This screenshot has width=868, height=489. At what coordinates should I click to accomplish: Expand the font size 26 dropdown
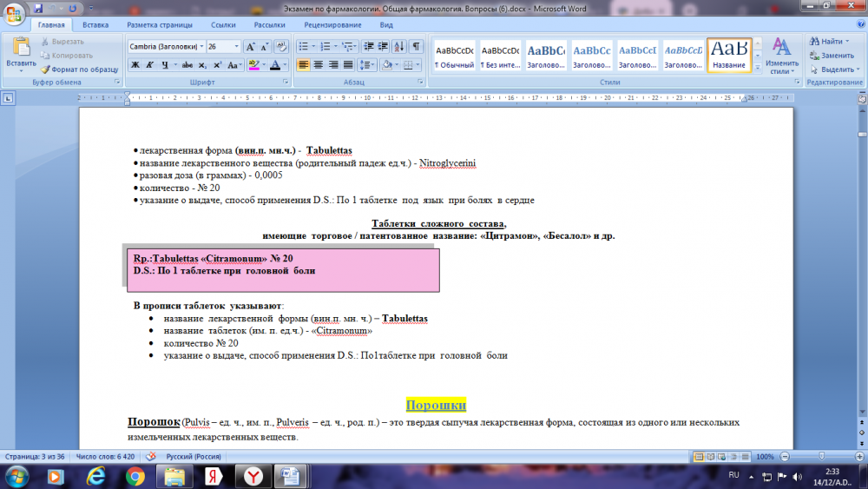[x=236, y=46]
